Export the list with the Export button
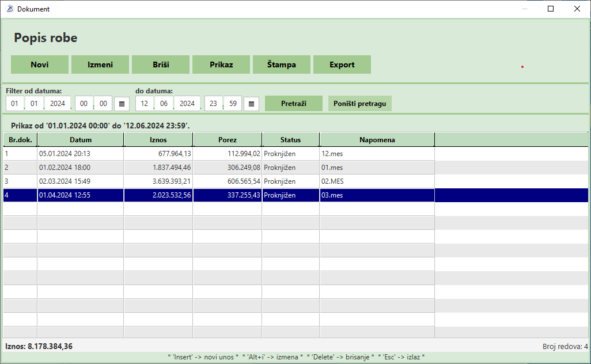This screenshot has width=591, height=364. pyautogui.click(x=342, y=65)
